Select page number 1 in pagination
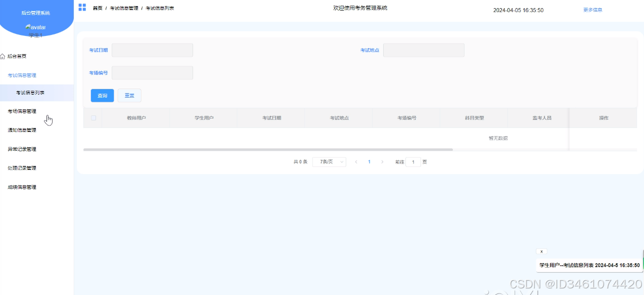Screen dimensions: 644x295 tap(370, 162)
